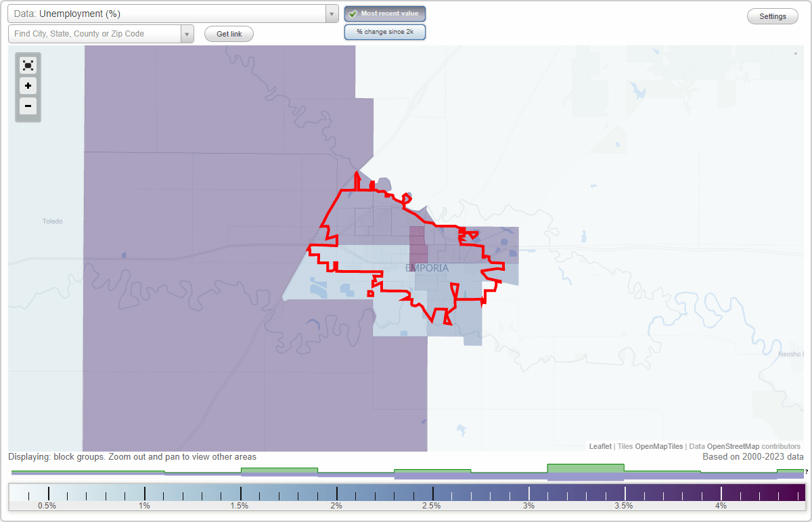Click the Get link button
The image size is (812, 522).
[229, 34]
